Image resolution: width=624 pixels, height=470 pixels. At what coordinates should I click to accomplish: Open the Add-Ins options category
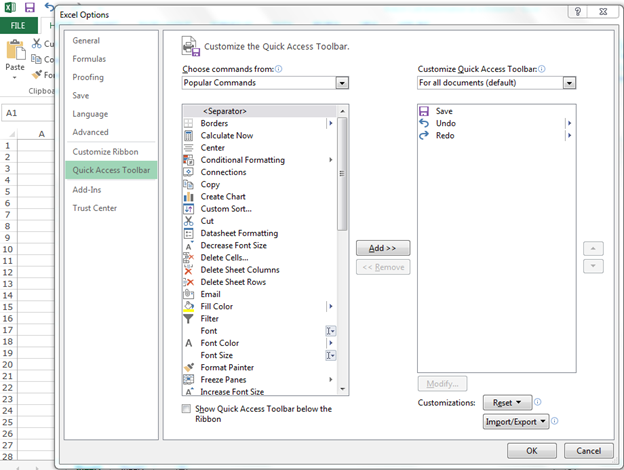coord(87,190)
